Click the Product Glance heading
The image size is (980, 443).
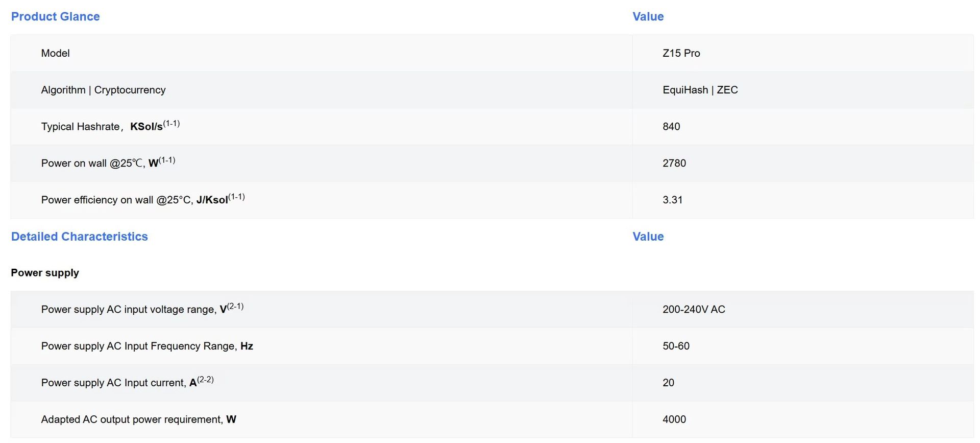(55, 16)
